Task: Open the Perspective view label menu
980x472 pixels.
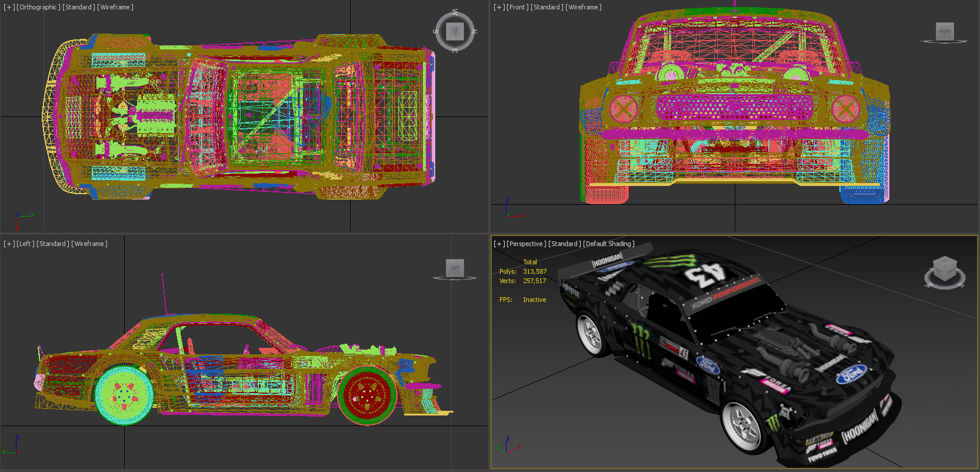Action: click(526, 244)
